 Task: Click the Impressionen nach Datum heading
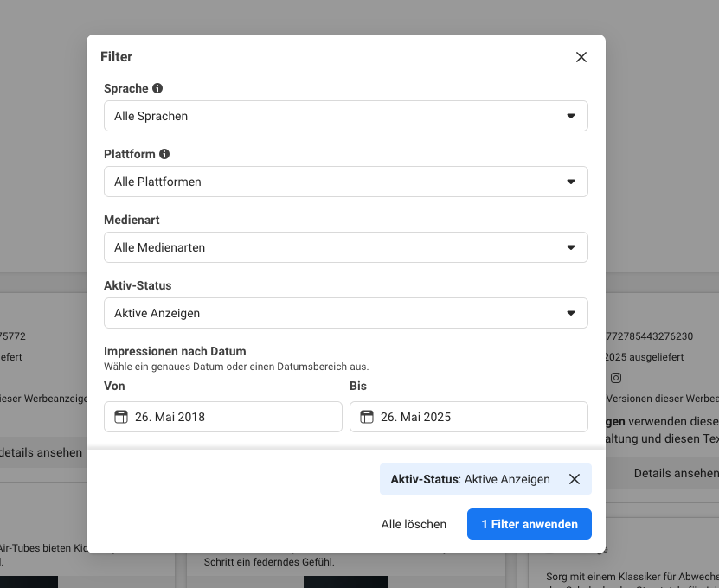tap(175, 352)
